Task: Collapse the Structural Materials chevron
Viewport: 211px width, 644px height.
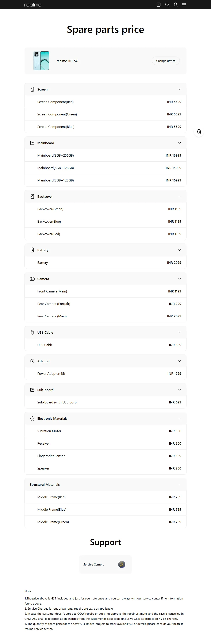Action: tap(180, 484)
